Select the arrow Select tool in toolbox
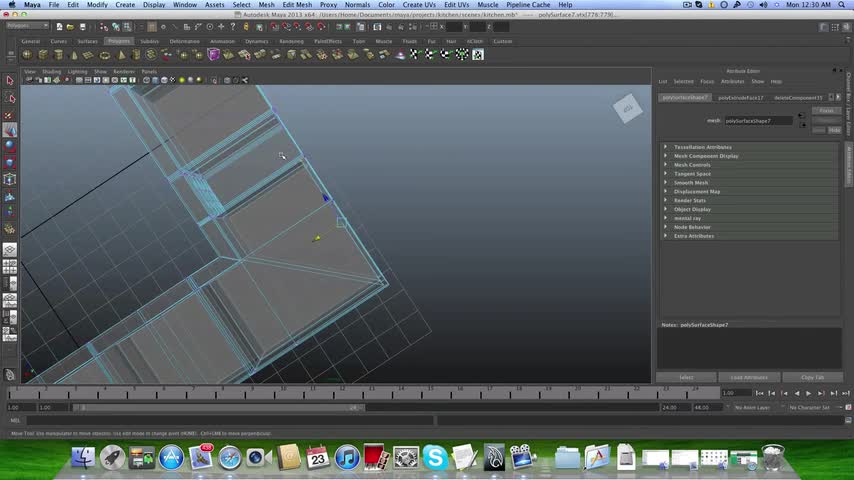The image size is (854, 480). point(10,81)
